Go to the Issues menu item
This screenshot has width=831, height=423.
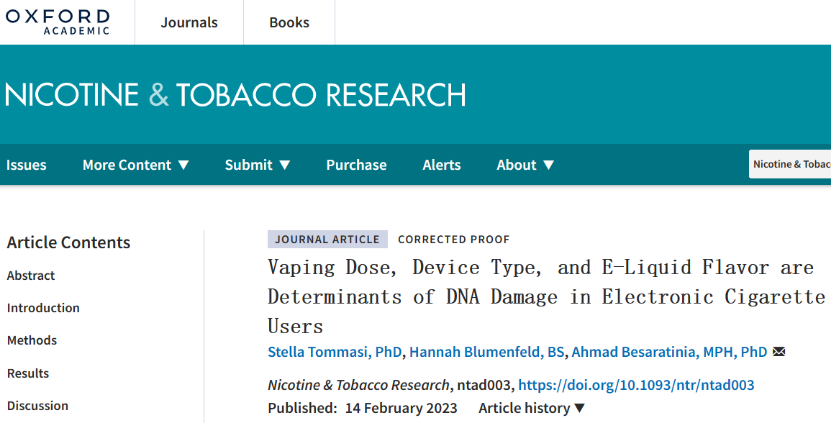coord(27,165)
